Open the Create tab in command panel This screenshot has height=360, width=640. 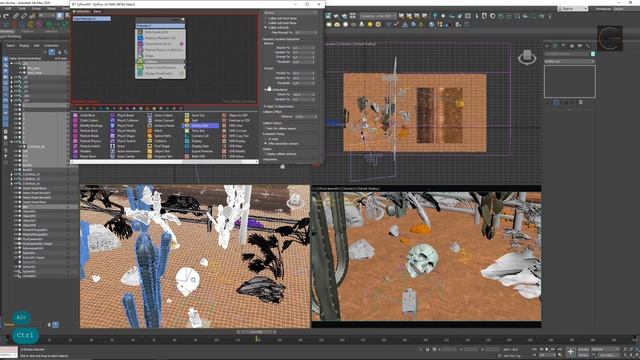tap(547, 46)
